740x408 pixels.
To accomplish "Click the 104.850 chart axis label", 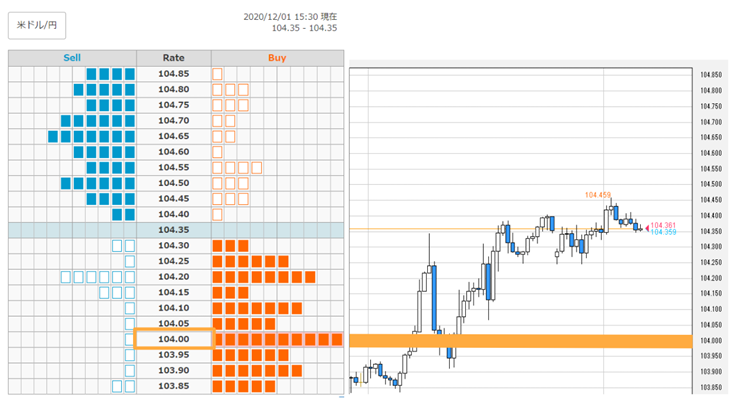I will (711, 75).
